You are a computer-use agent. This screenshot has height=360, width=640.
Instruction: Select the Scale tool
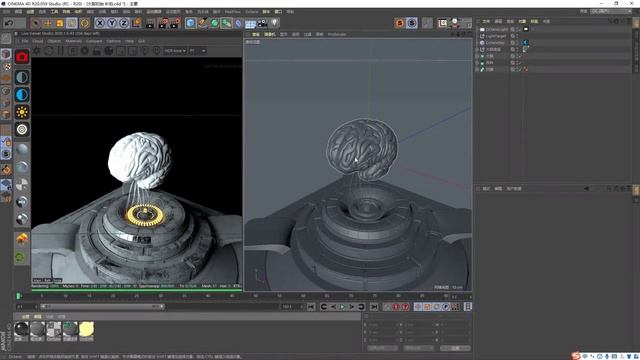coord(60,23)
